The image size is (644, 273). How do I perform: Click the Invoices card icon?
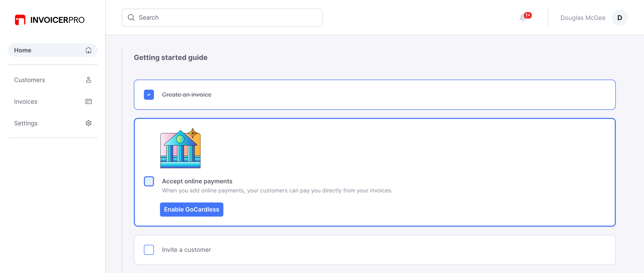click(88, 101)
